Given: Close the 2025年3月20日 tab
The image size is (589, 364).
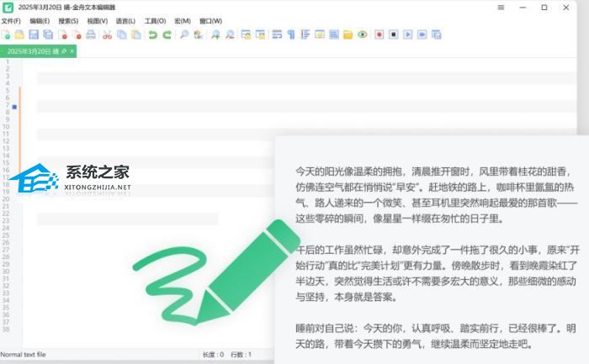Looking at the screenshot, I should point(72,51).
